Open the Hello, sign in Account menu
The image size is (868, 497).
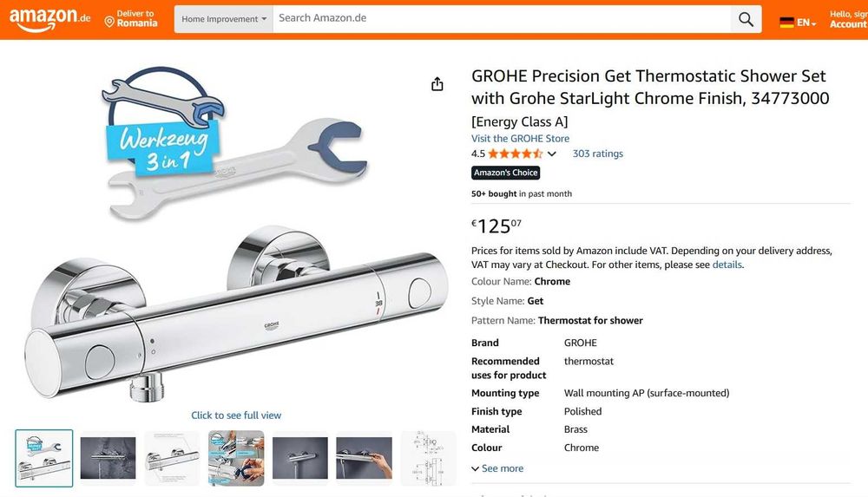click(848, 19)
